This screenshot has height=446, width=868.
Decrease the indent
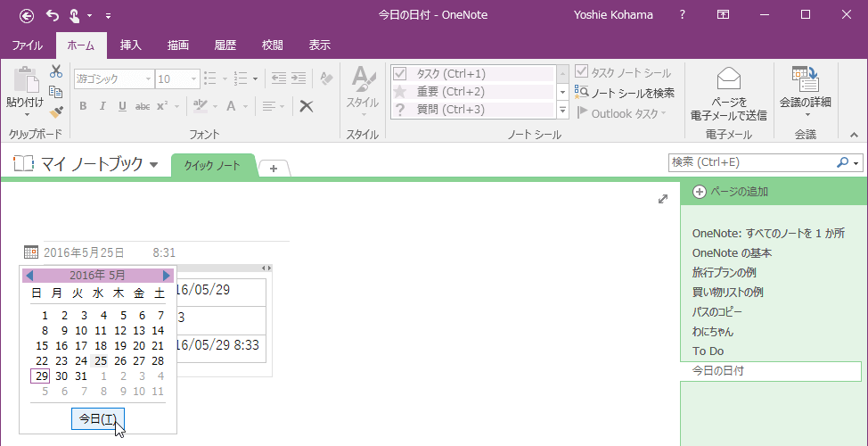pyautogui.click(x=278, y=78)
